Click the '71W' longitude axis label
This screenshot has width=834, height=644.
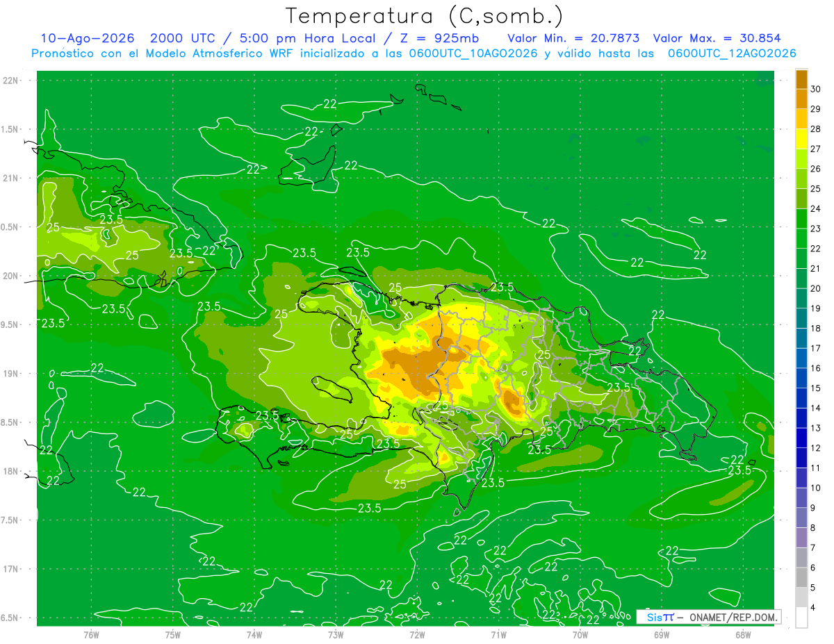pyautogui.click(x=498, y=634)
